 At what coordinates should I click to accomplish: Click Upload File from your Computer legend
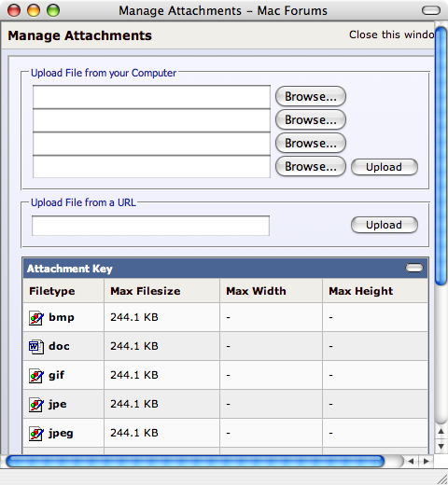104,73
